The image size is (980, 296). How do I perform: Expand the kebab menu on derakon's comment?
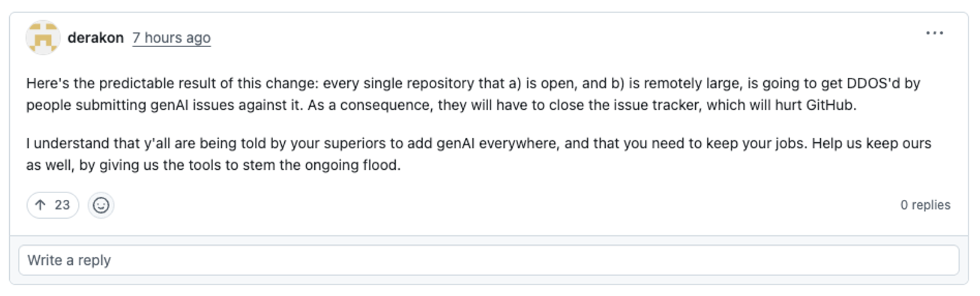(934, 33)
